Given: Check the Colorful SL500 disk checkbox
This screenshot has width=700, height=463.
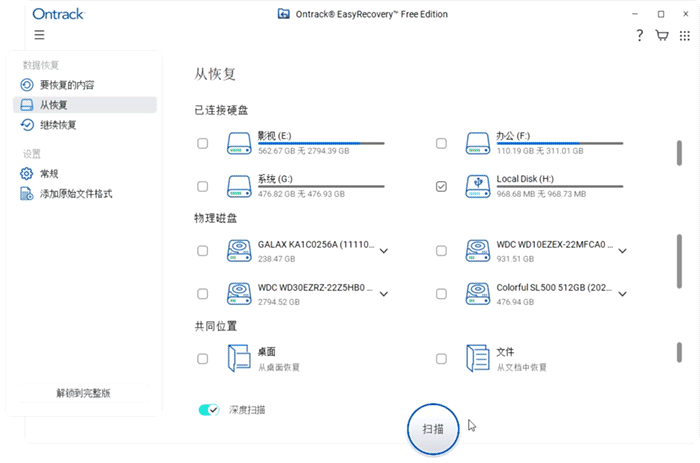Looking at the screenshot, I should point(441,294).
